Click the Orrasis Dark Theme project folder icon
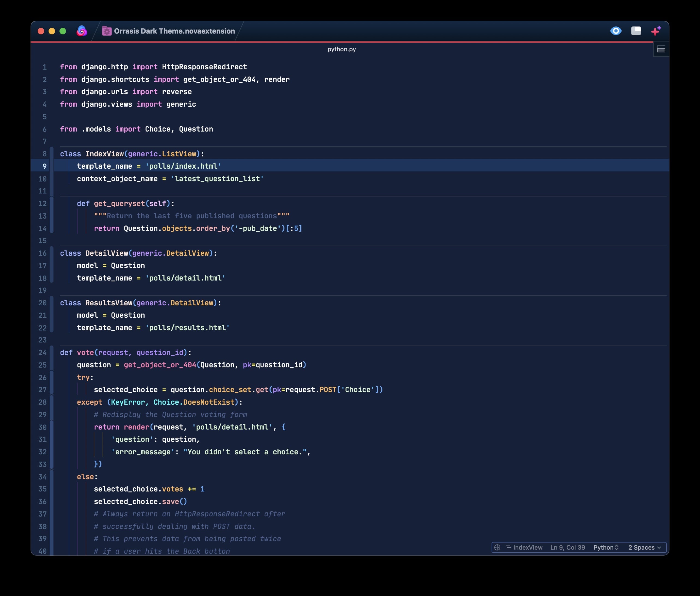This screenshot has height=596, width=700. (x=107, y=31)
